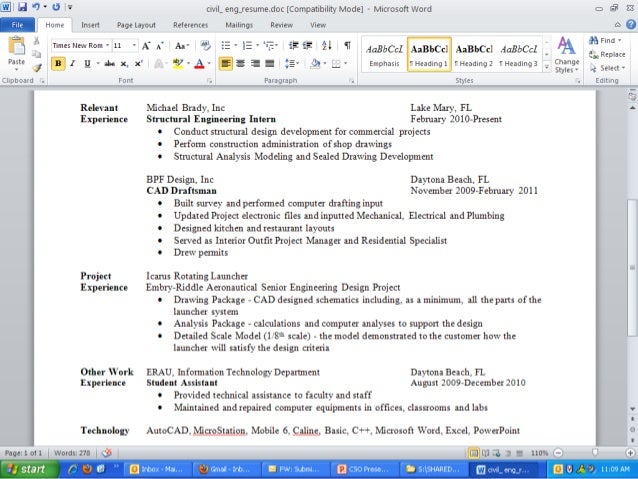Switch to Web Layout view icon
This screenshot has height=479, width=638.
[496, 453]
